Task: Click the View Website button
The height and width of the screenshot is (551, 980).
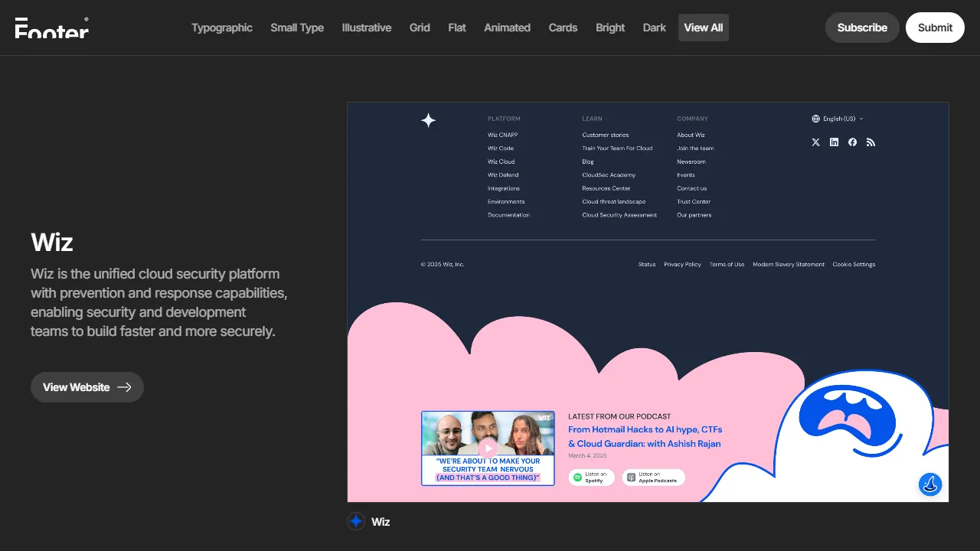Action: point(87,387)
